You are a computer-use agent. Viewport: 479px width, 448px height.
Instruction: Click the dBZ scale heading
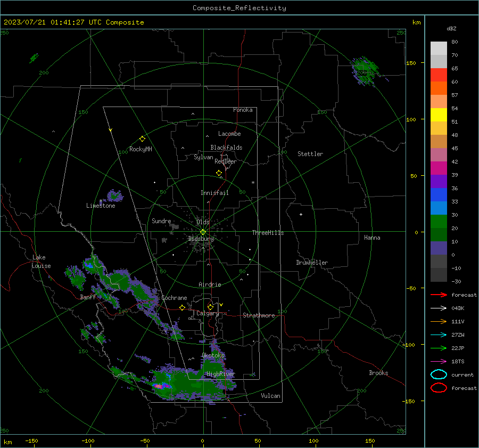tap(451, 29)
